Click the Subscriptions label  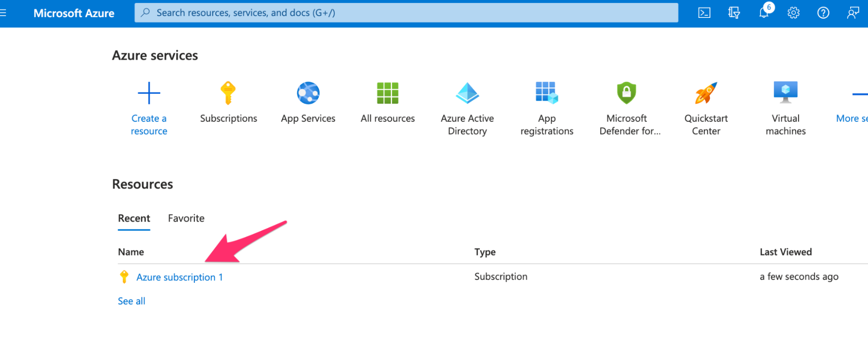point(228,118)
